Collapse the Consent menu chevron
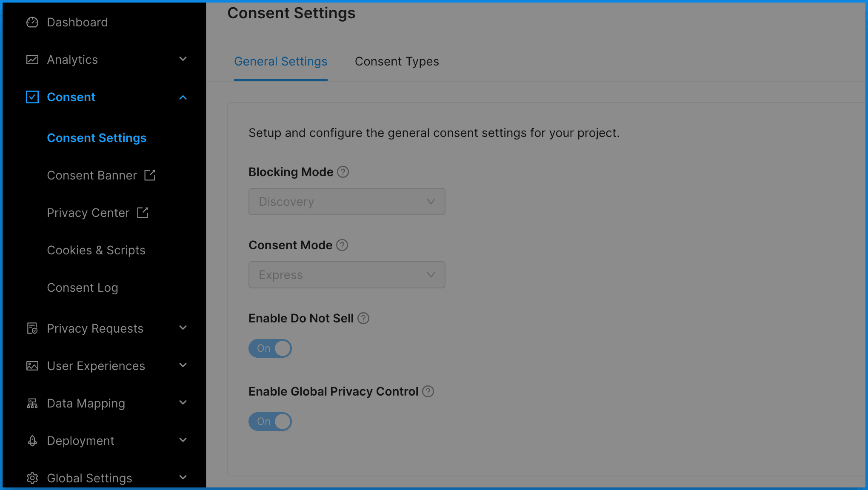This screenshot has width=868, height=490. 183,97
